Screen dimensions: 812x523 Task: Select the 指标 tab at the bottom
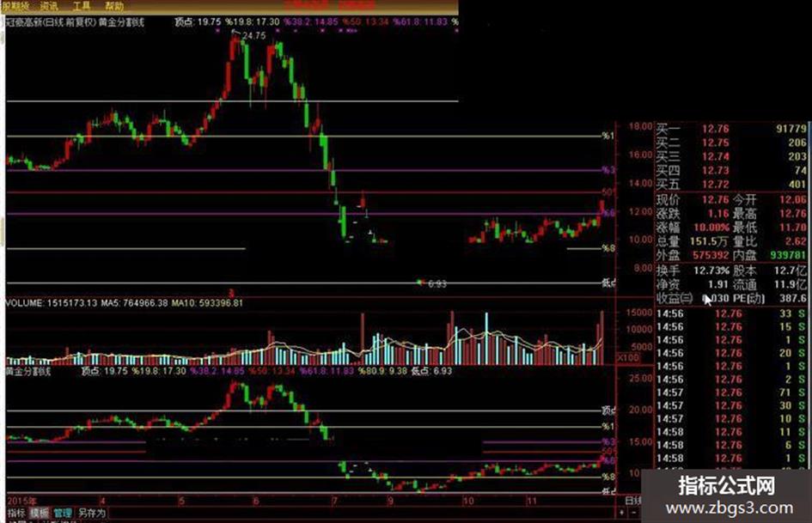pos(16,514)
